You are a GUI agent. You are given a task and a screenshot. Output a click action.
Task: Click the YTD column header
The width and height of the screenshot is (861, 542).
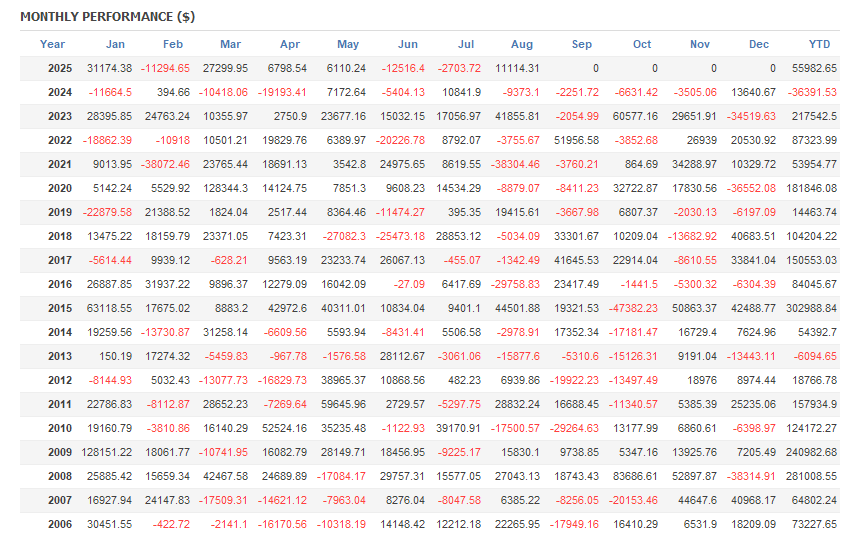point(819,44)
